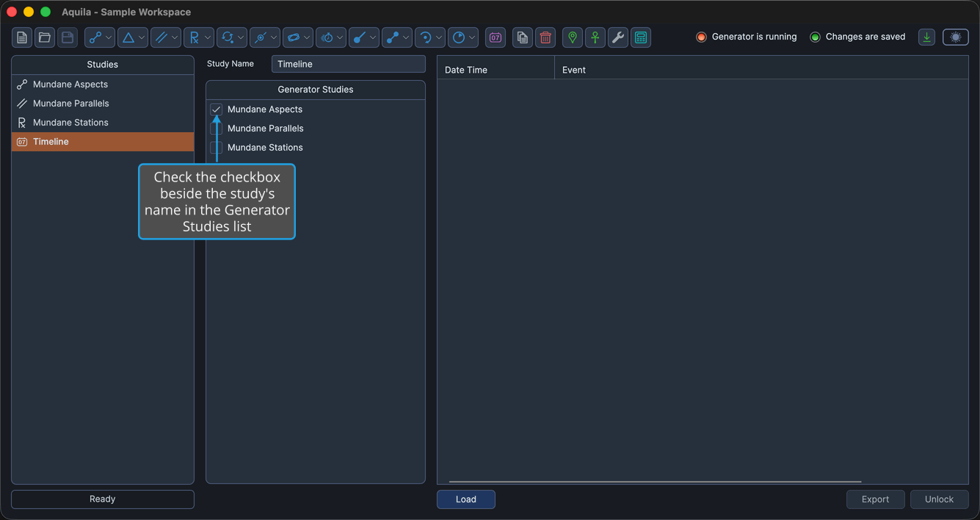
Task: Click the new document icon in the toolbar
Action: [x=22, y=37]
